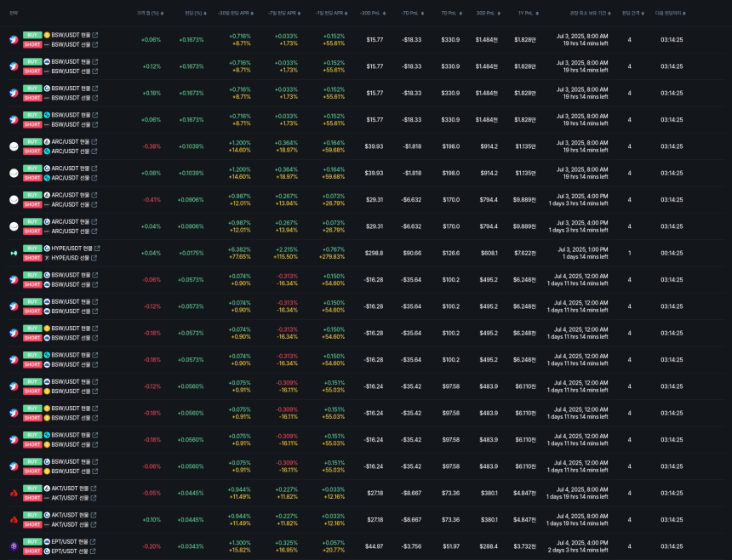Click BSW logo in the +0.12% gap row

tap(14, 66)
